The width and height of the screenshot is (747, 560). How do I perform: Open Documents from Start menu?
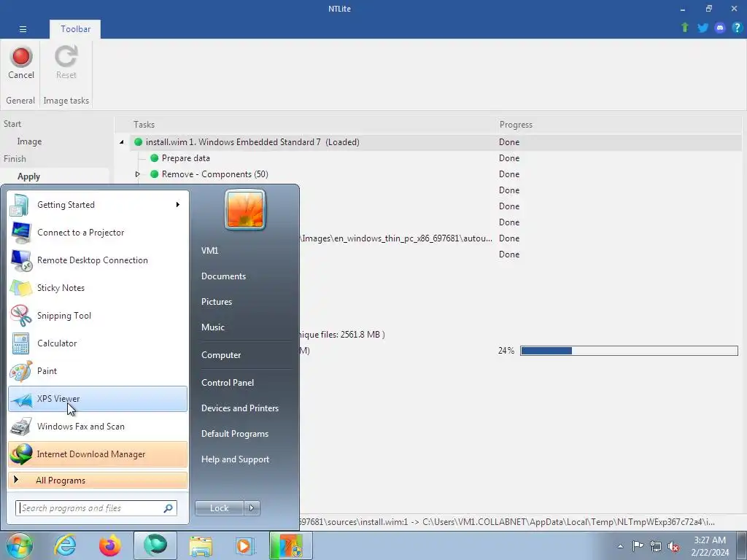tap(223, 276)
